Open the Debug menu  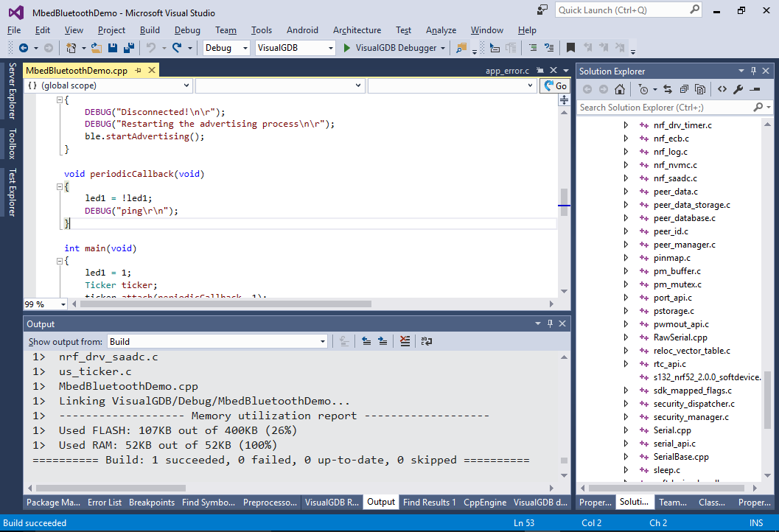[187, 30]
